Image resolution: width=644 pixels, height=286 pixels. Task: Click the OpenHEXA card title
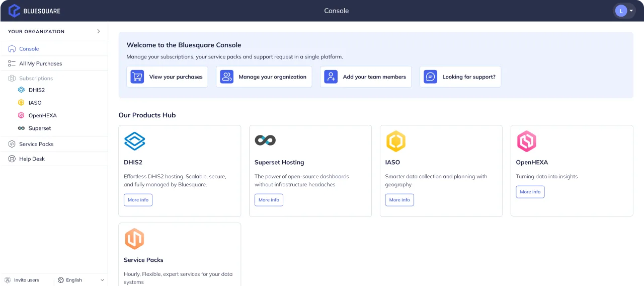tap(532, 163)
